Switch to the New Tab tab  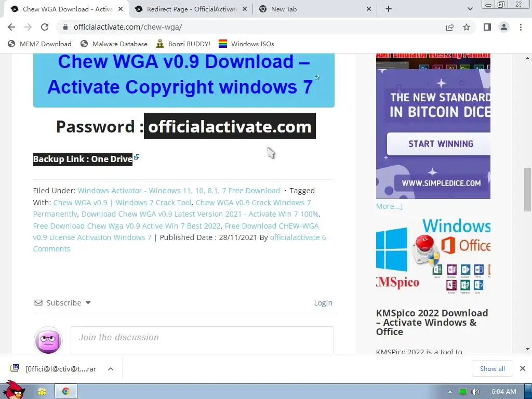pyautogui.click(x=315, y=9)
